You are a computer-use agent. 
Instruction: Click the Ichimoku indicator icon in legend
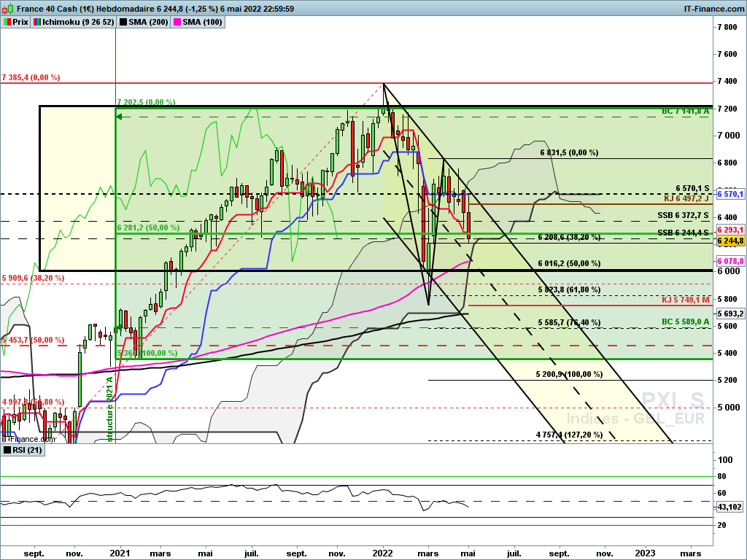pyautogui.click(x=37, y=22)
